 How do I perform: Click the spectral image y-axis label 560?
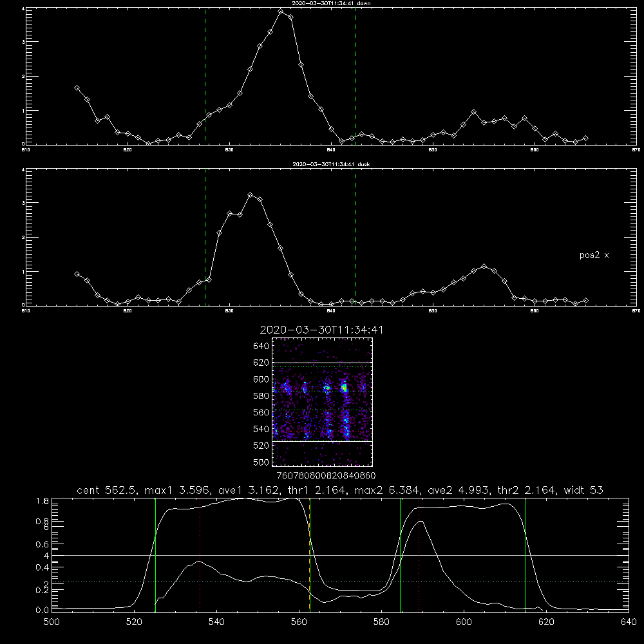(x=261, y=412)
